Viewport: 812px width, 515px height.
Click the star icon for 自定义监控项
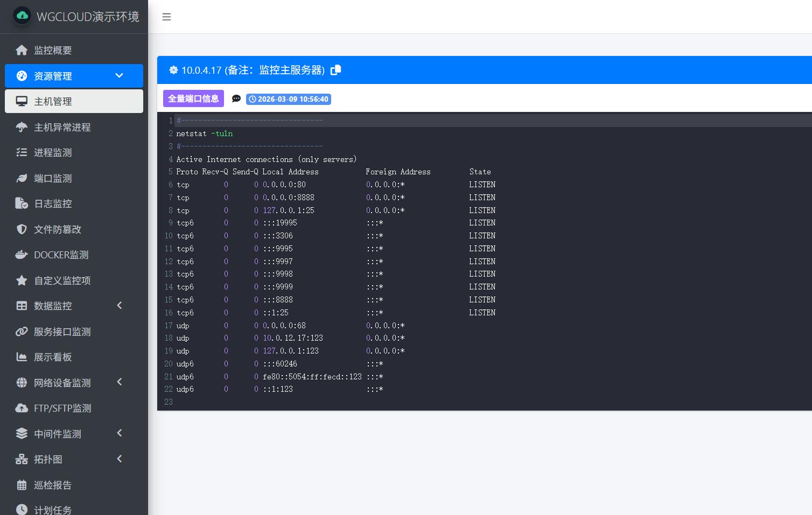(x=22, y=280)
